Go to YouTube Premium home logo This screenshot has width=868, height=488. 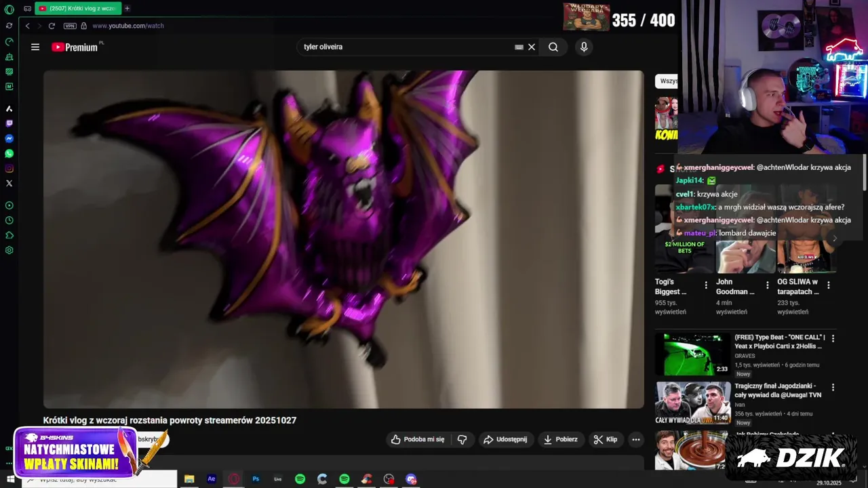point(76,47)
